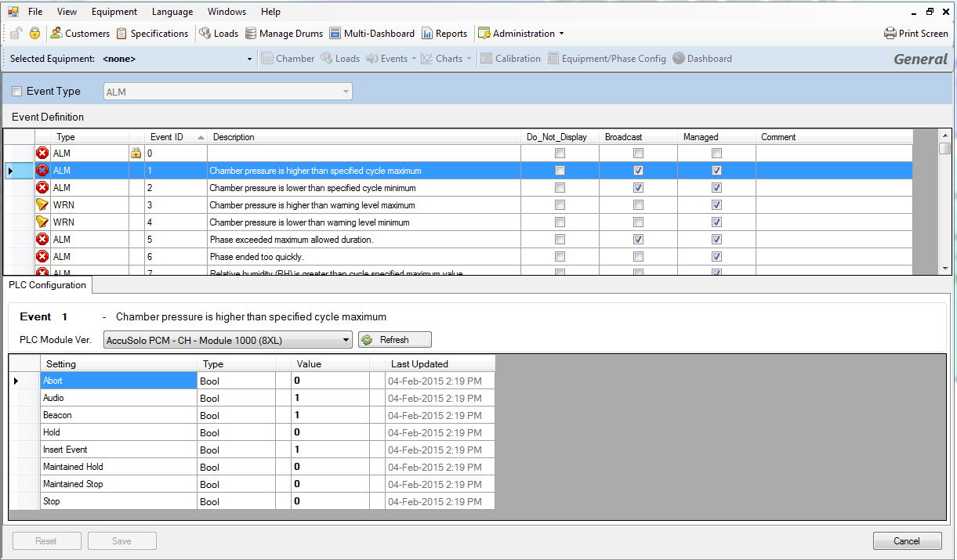Open Reports from the toolbar

click(428, 34)
